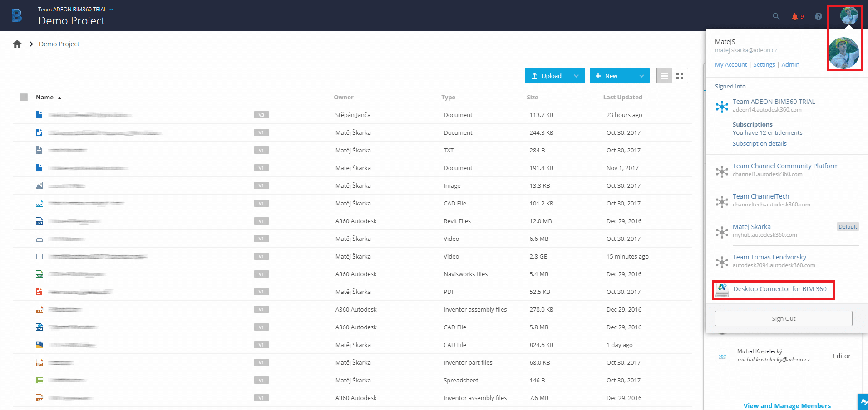Click the Inventor part icon in the 68.0 KB row
Viewport: 868px width, 410px height.
[x=39, y=362]
